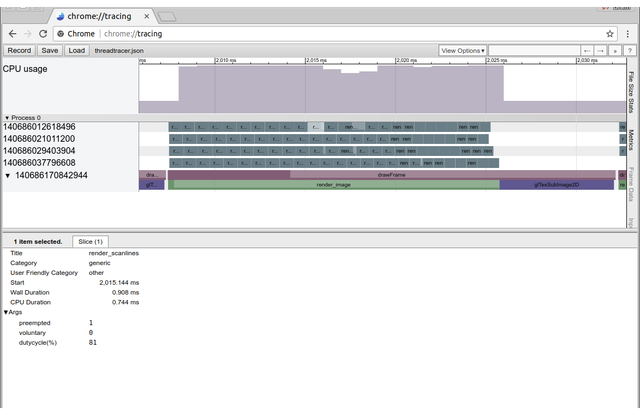Click the Category value generic
640x415 pixels.
100,263
